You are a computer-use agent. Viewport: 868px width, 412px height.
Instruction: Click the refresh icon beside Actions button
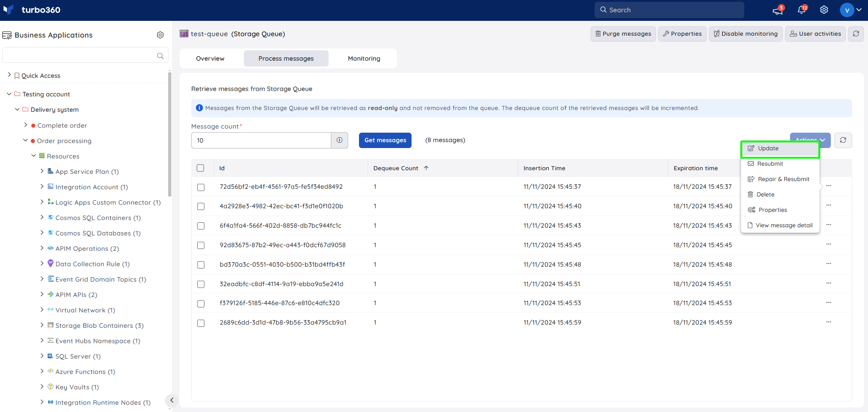(843, 140)
